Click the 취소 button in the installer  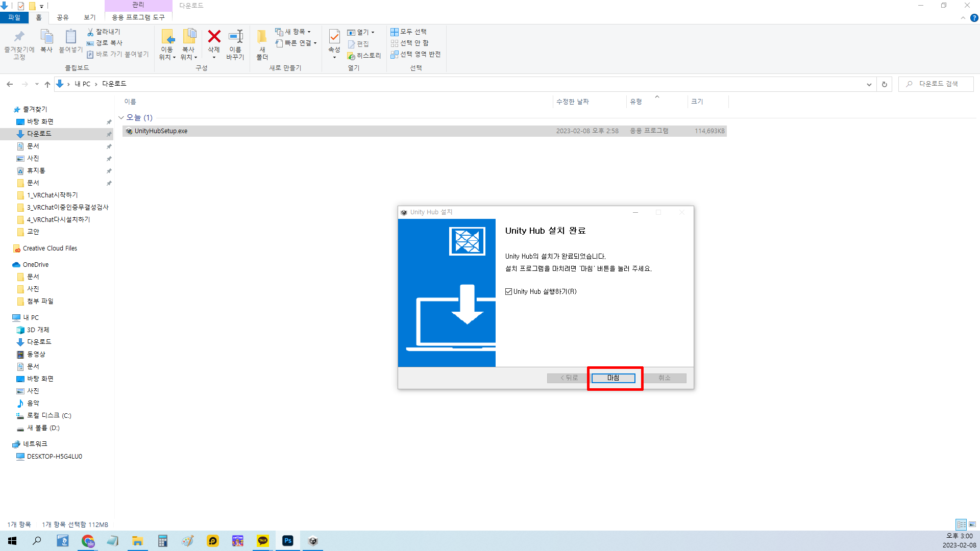[664, 378]
